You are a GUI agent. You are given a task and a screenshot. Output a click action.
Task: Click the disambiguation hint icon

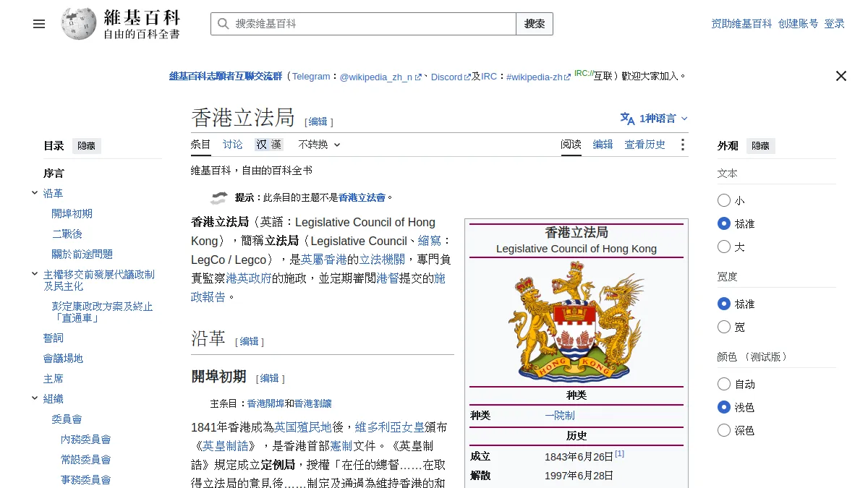tap(218, 197)
